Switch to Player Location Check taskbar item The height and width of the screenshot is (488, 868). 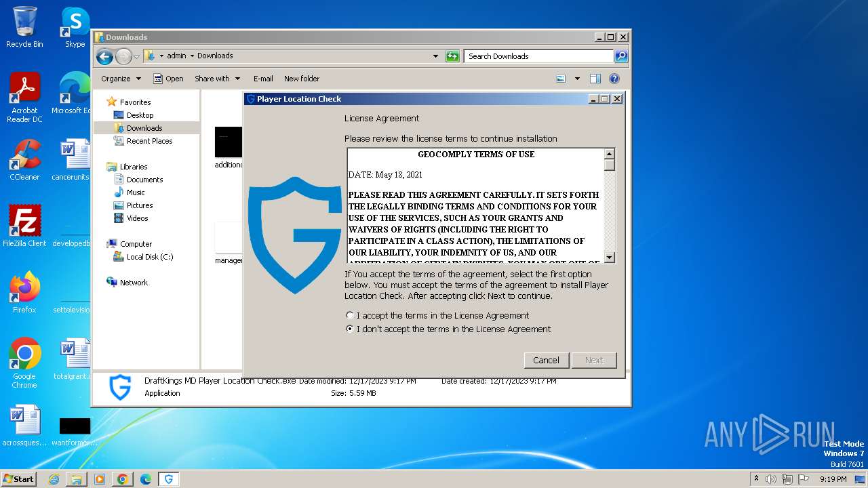point(169,479)
